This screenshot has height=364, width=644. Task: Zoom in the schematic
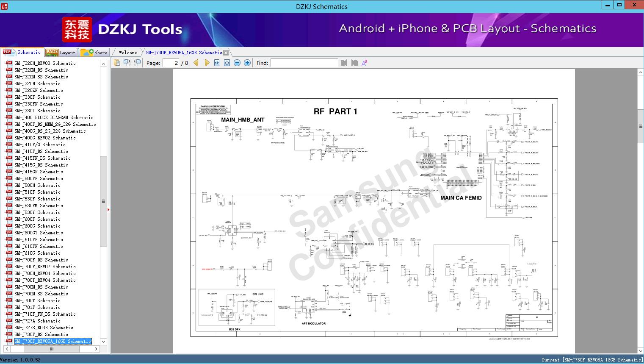247,63
